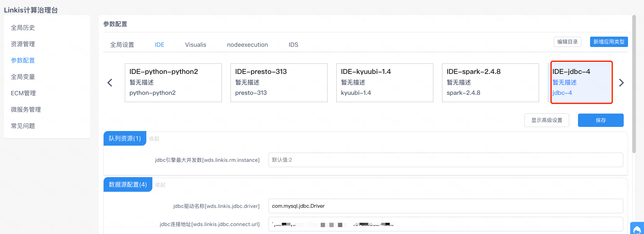Open the nodeexecution tab
The image size is (644, 234).
(247, 45)
